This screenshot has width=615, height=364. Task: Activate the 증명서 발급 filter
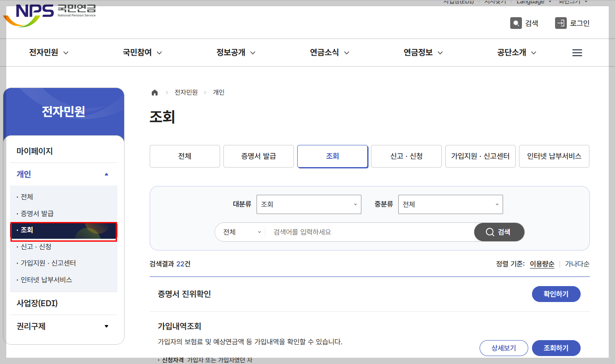coord(258,156)
